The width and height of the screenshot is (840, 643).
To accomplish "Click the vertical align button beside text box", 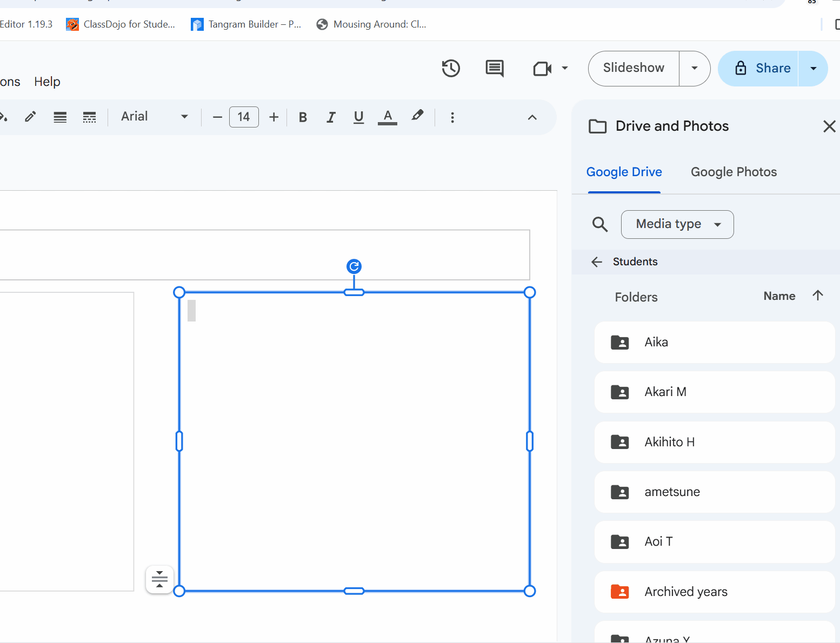I will [x=159, y=579].
